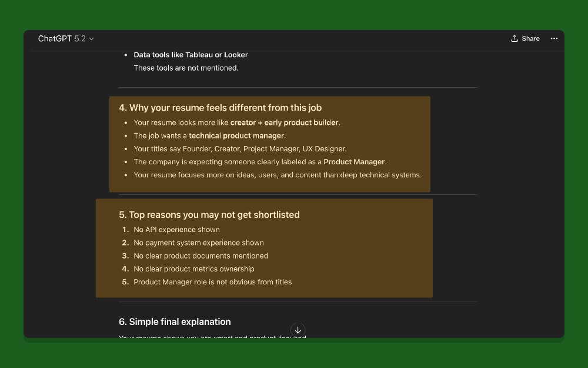This screenshot has width=588, height=368.
Task: Click 'Product Manager role is not obvious from titles'
Action: [212, 282]
